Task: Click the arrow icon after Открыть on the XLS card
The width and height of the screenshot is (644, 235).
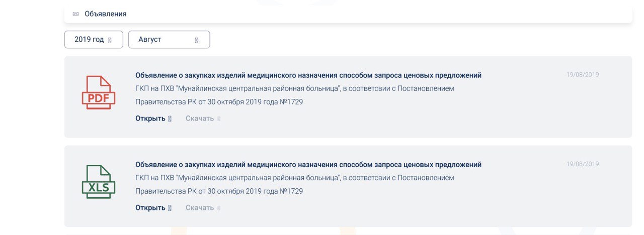Action: tap(170, 208)
